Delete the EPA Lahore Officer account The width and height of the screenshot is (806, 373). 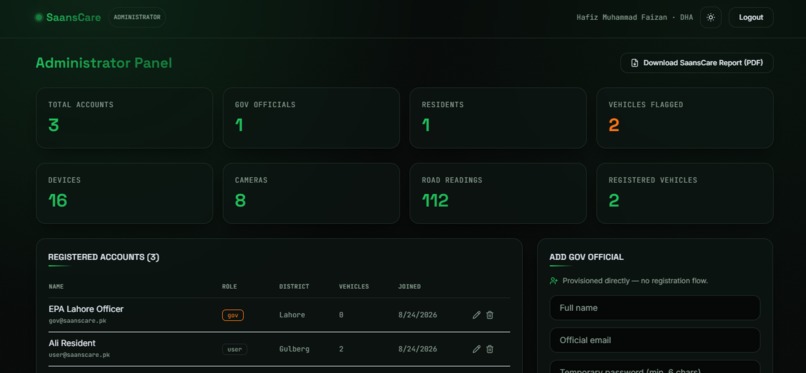click(490, 315)
